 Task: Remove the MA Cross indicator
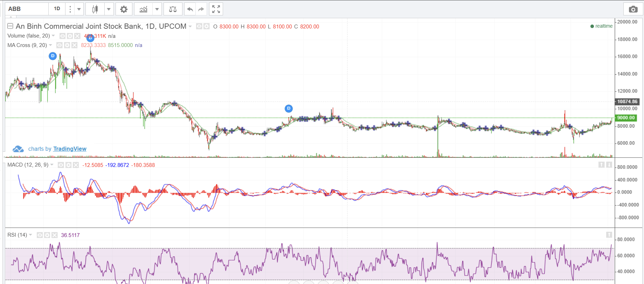click(74, 45)
